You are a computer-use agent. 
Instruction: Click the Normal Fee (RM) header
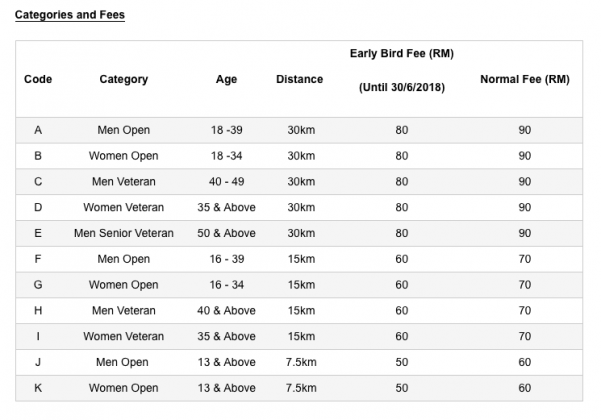point(524,80)
